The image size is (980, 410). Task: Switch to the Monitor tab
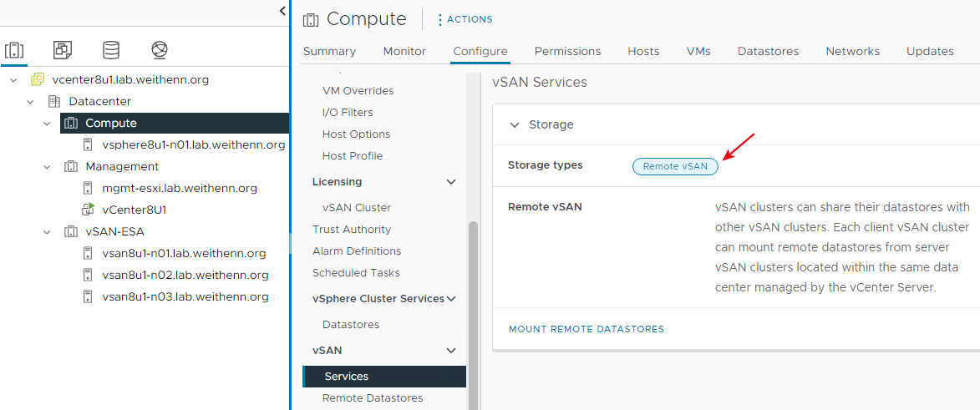coord(404,51)
